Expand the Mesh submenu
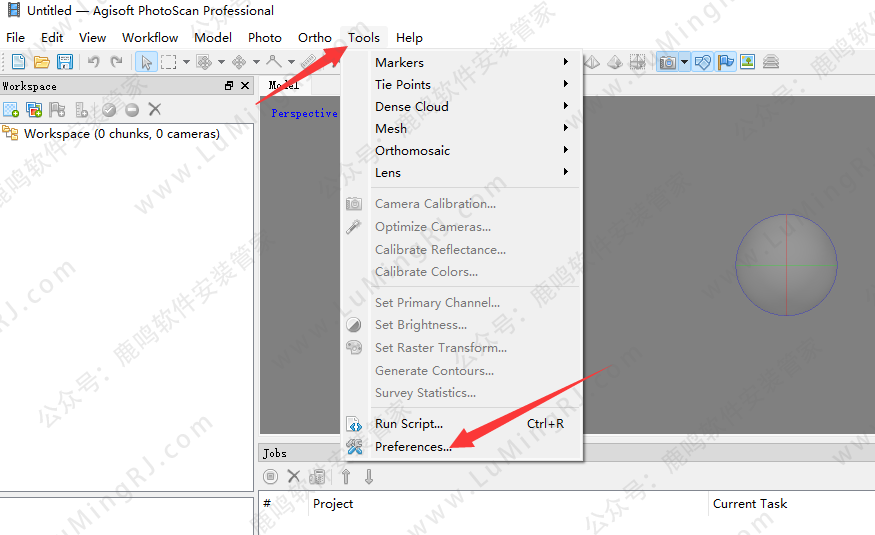Viewport: 875px width, 535px height. [462, 128]
